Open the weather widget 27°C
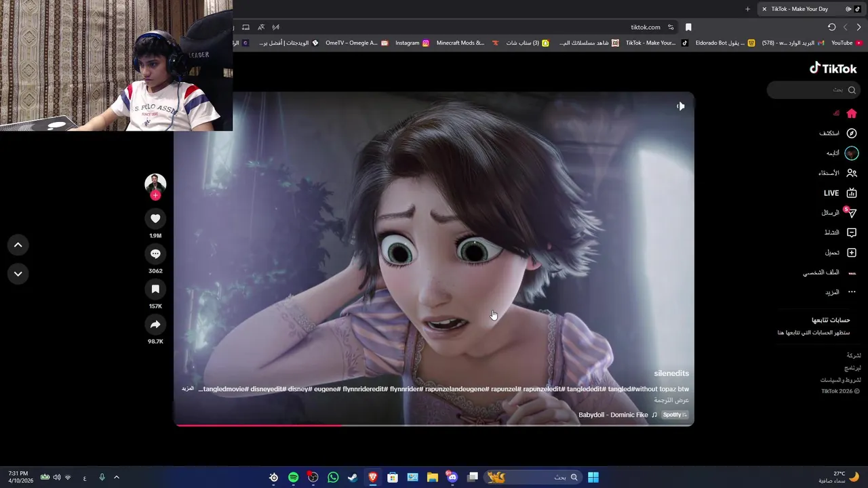Viewport: 868px width, 488px height. pos(839,477)
